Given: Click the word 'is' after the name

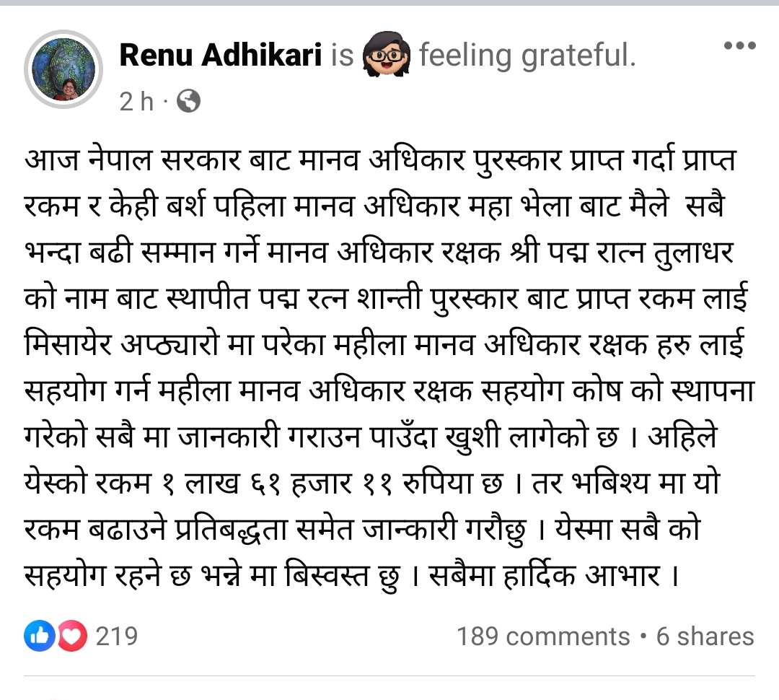Looking at the screenshot, I should 342,55.
